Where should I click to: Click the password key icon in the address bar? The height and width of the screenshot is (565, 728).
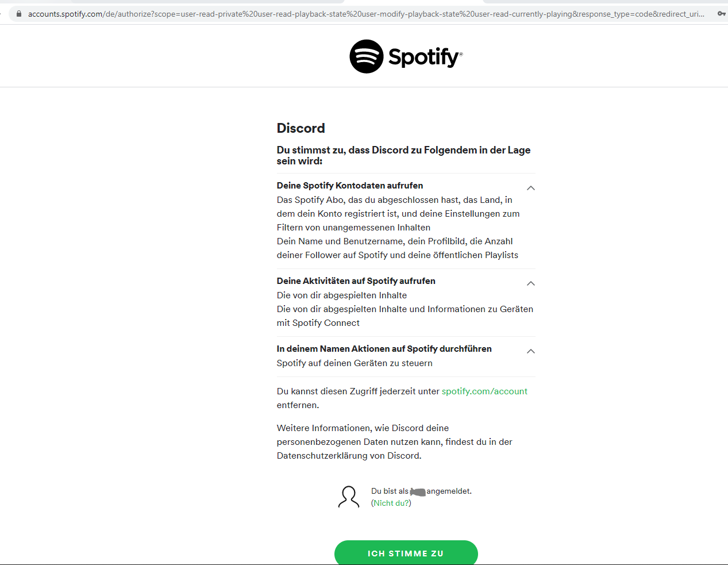coord(721,13)
